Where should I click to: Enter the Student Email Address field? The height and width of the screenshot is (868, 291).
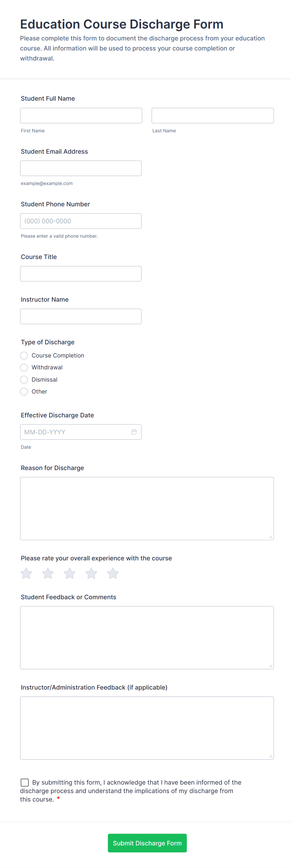[81, 168]
